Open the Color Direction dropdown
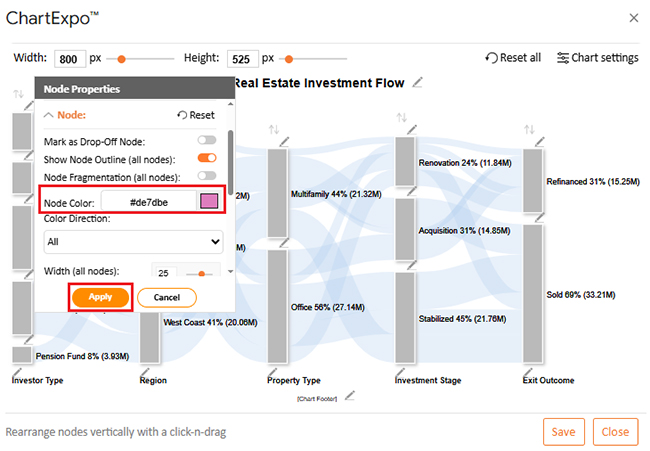Screen dimensions: 650x451 [x=133, y=241]
